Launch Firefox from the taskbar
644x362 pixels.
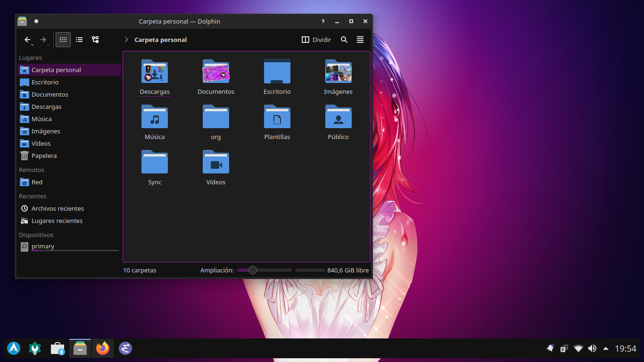[103, 348]
